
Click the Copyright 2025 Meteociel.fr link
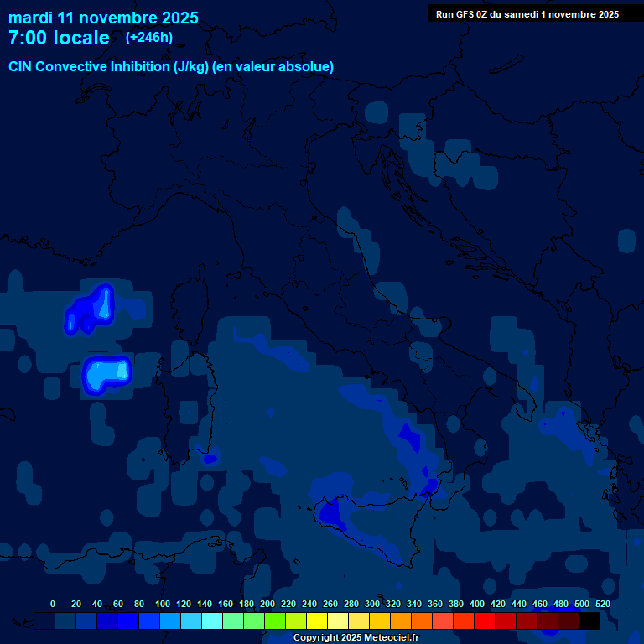[356, 638]
